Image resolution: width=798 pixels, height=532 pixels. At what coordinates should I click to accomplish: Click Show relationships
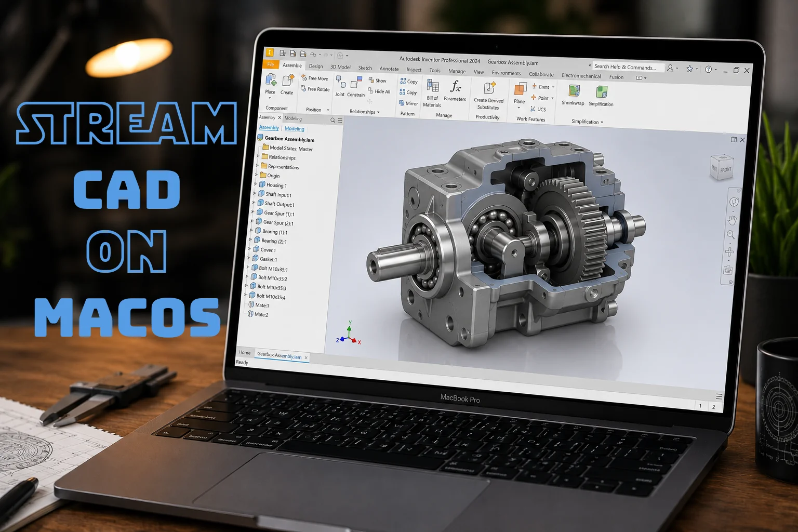377,81
